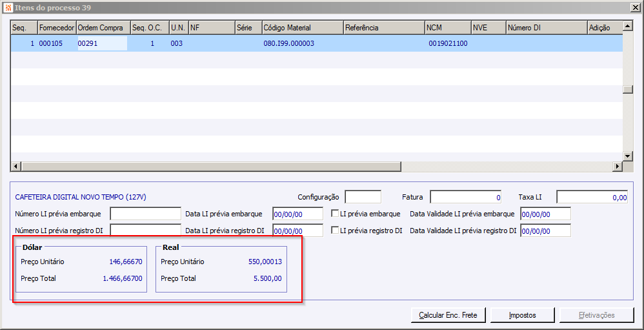644x330 pixels.
Task: Click Dólar Preço Total value 1.466,66700
Action: [x=123, y=278]
